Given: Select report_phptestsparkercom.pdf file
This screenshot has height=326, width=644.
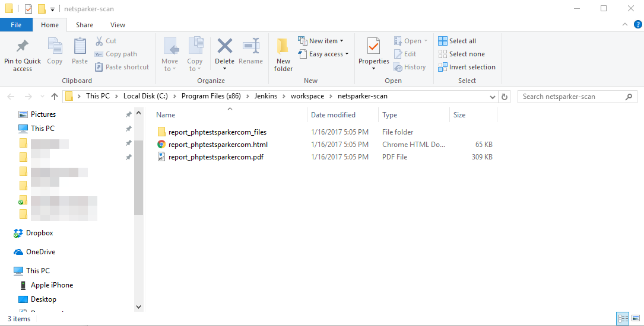Looking at the screenshot, I should [216, 156].
